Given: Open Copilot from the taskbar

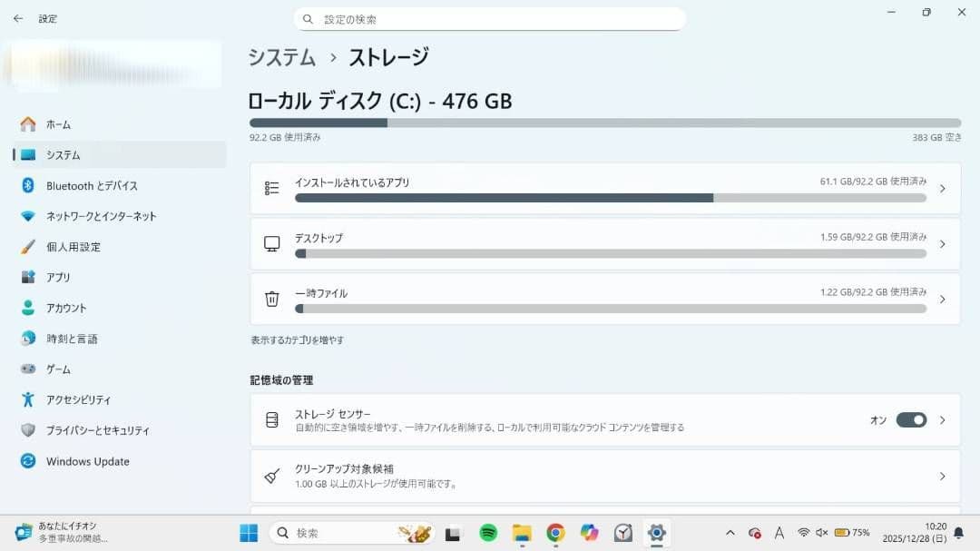Looking at the screenshot, I should click(x=588, y=534).
